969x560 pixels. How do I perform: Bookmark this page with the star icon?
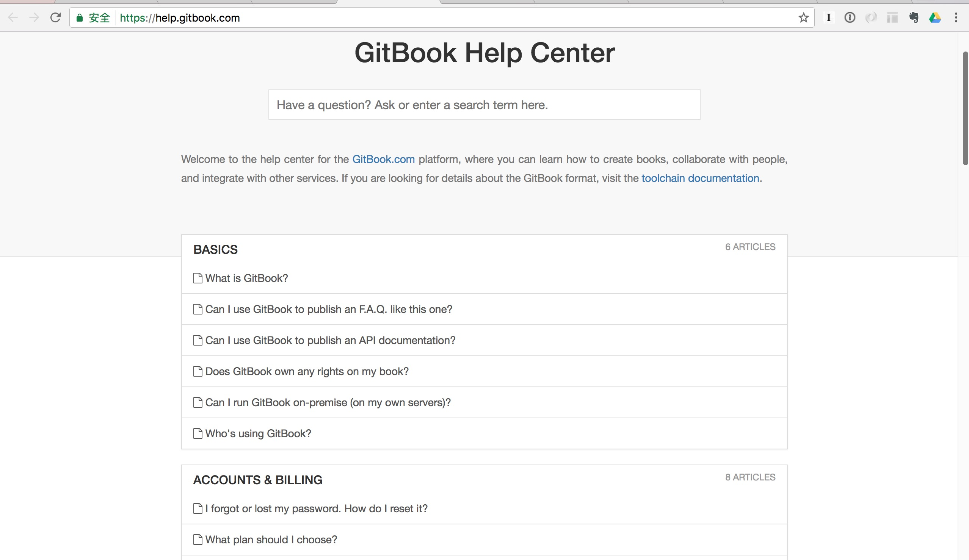pos(803,18)
